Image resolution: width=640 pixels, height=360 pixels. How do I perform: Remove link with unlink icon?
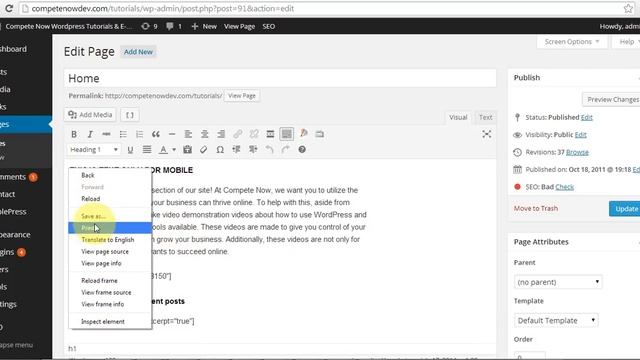point(254,134)
